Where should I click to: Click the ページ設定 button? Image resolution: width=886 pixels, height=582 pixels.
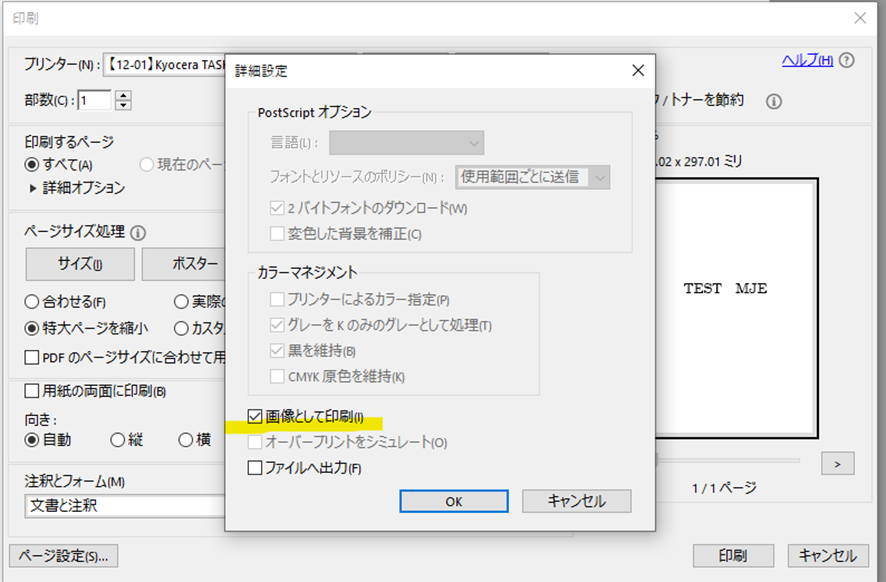(x=64, y=556)
